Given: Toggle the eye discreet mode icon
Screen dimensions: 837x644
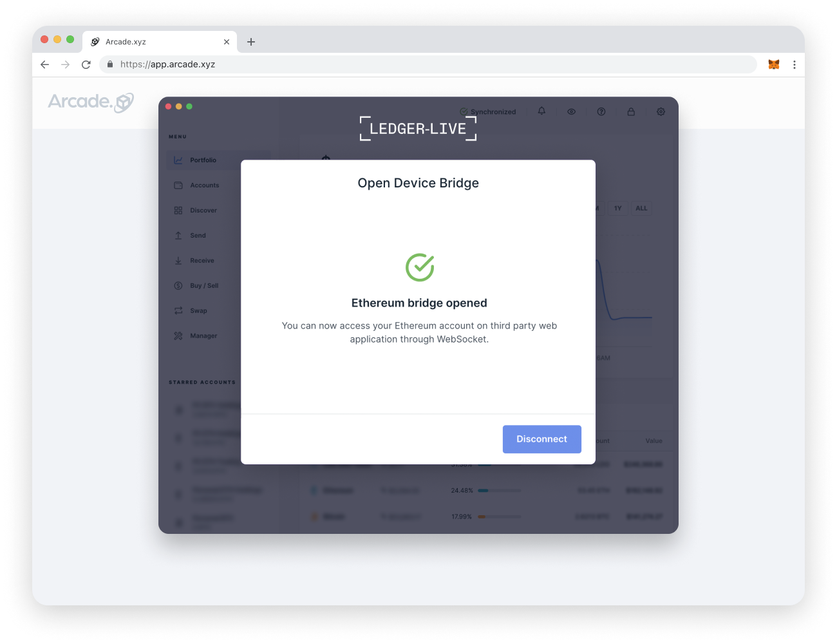Looking at the screenshot, I should 571,111.
